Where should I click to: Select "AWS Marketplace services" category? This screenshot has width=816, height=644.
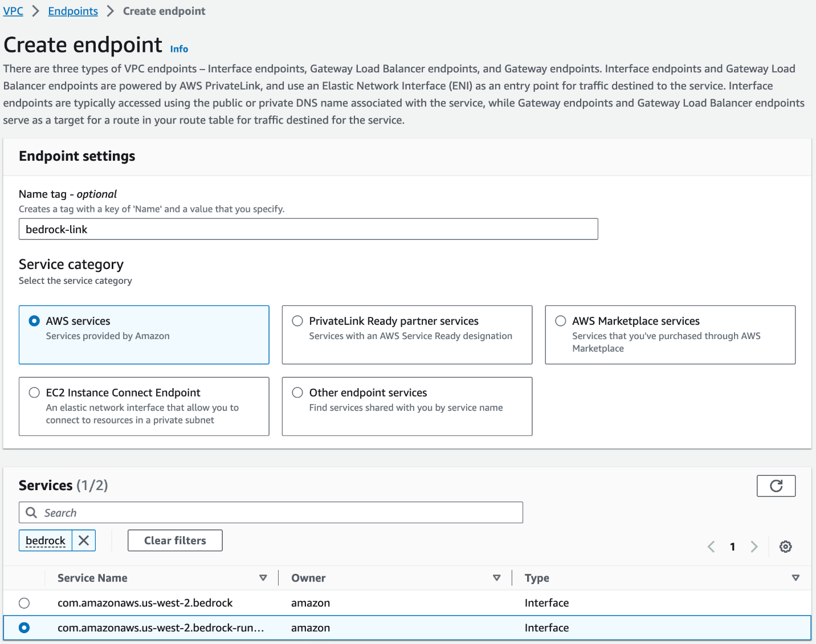(x=560, y=321)
